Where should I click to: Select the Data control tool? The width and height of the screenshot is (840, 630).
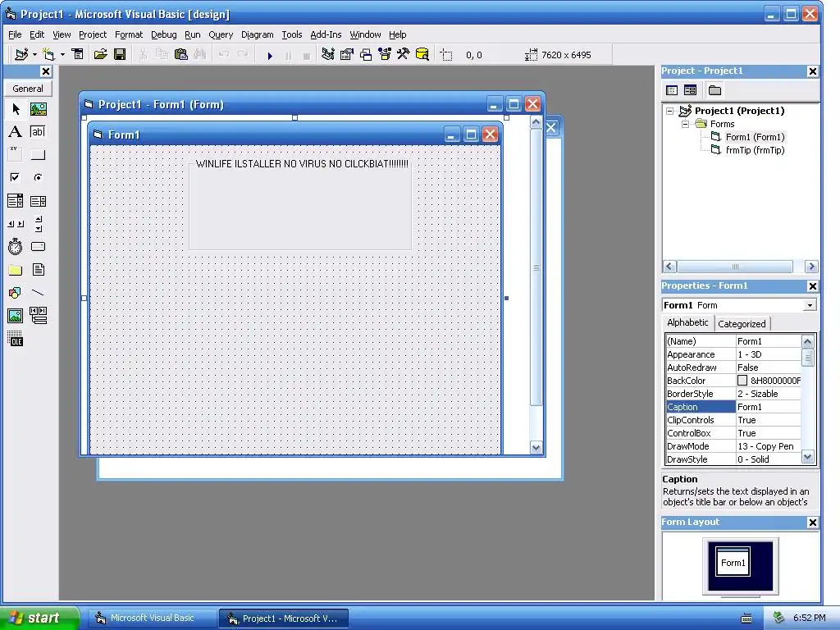click(x=38, y=316)
